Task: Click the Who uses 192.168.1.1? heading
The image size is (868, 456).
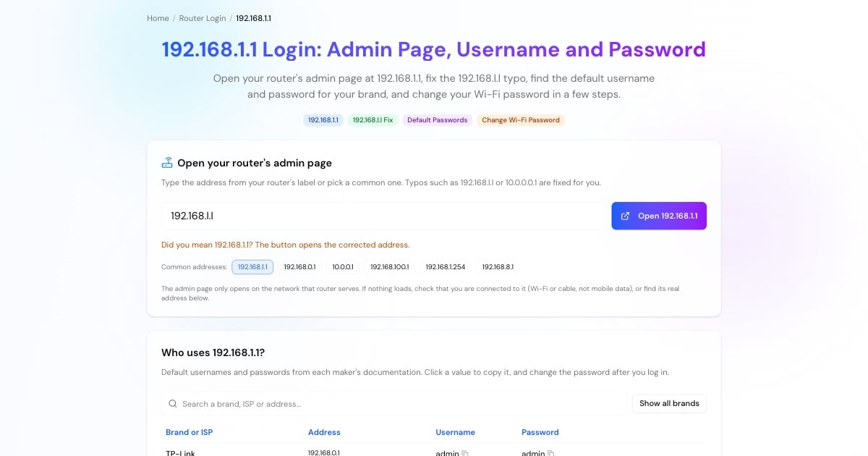Action: (x=213, y=352)
